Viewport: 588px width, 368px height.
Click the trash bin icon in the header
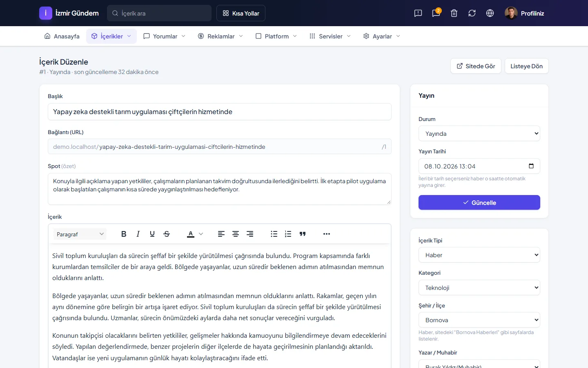(454, 13)
